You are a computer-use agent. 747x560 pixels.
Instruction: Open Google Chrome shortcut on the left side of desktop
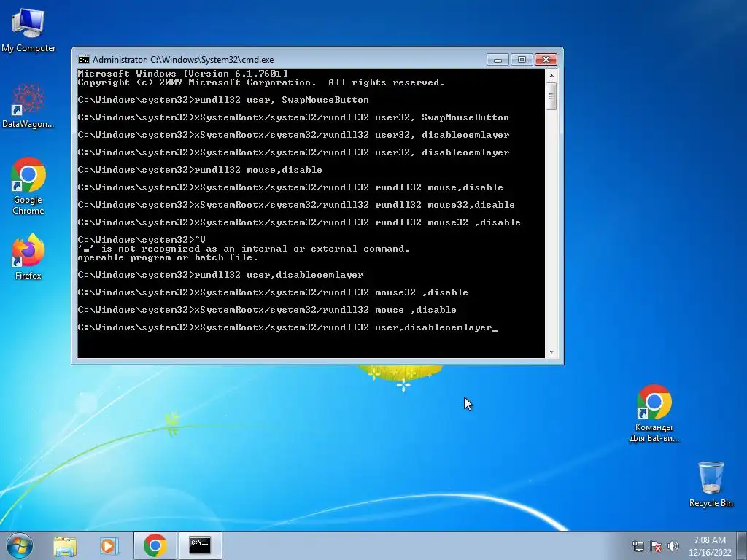(x=28, y=186)
